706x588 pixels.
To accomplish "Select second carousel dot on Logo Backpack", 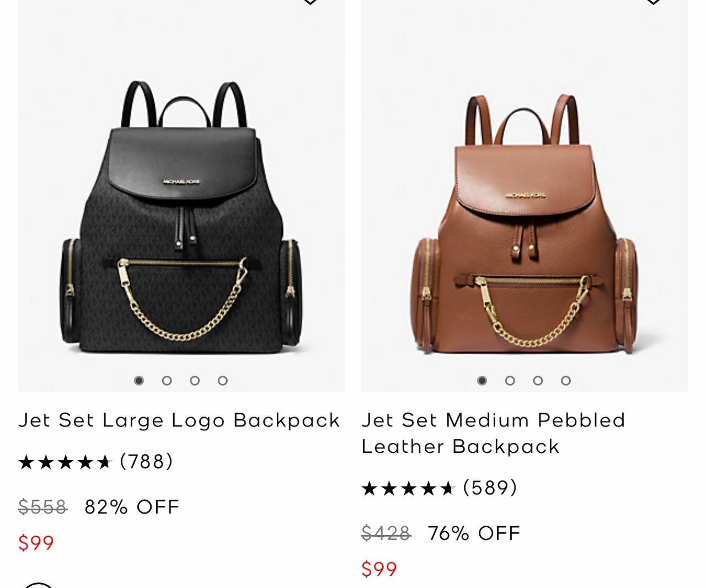I will click(167, 381).
